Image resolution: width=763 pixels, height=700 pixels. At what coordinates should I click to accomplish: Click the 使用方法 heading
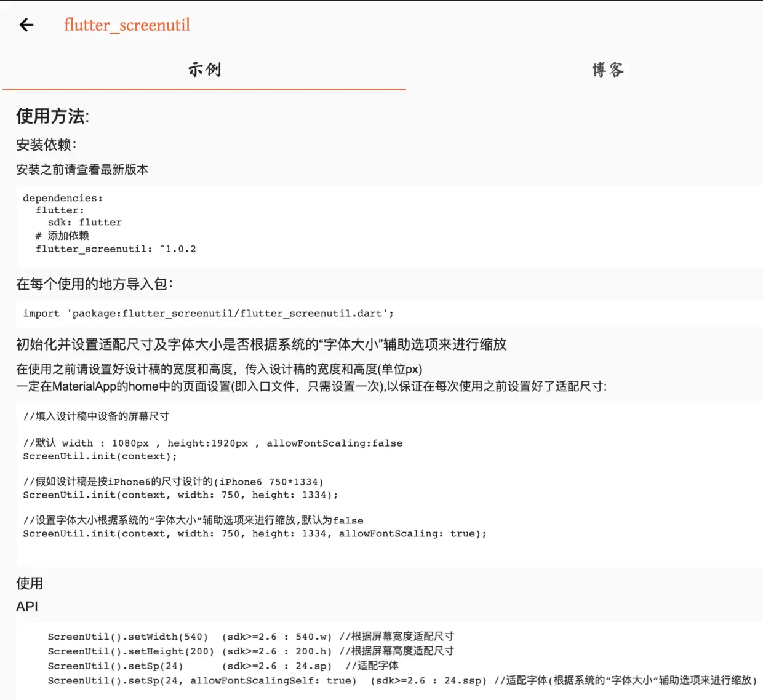(52, 116)
